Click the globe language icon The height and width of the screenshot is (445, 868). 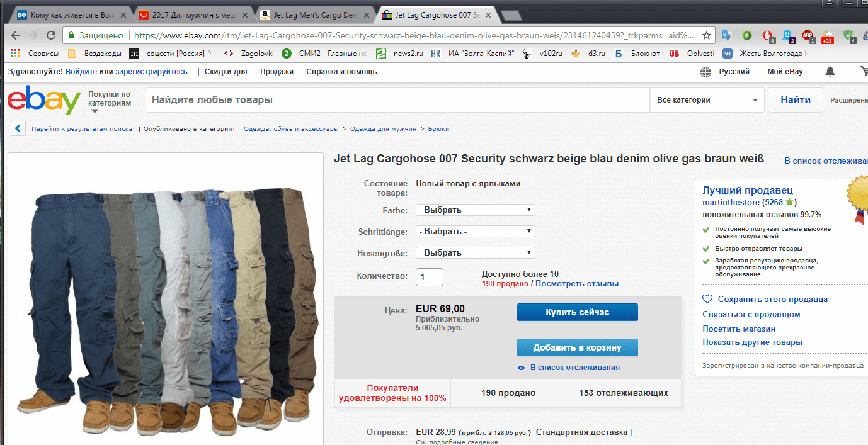click(x=706, y=72)
